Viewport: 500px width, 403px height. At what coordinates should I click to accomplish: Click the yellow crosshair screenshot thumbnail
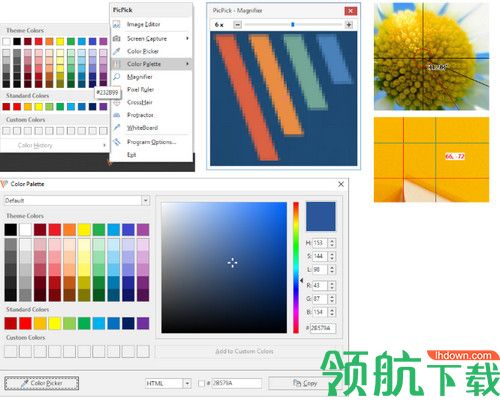[431, 159]
